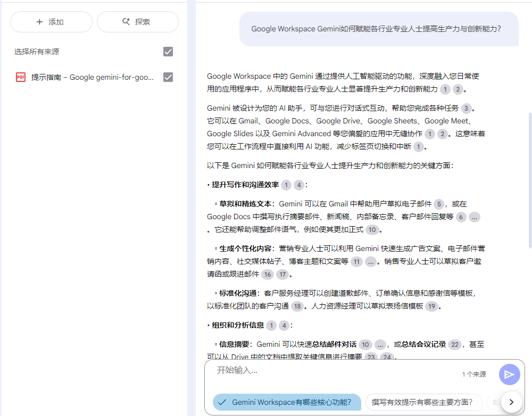Expand more citations after 总结邮件对话 citation 10
Viewport: 532px width, 416px height.
(x=380, y=345)
